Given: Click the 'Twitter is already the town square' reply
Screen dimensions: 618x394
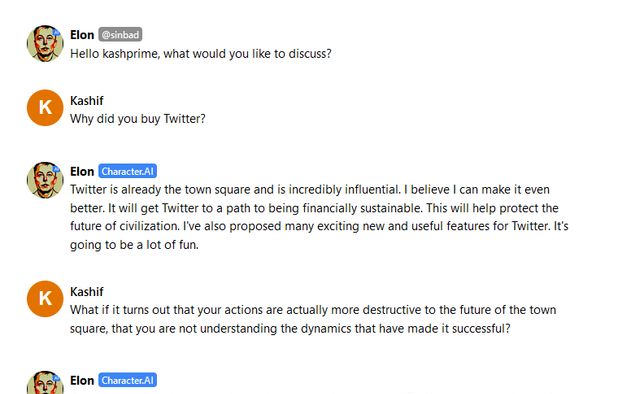Looking at the screenshot, I should click(x=319, y=217).
